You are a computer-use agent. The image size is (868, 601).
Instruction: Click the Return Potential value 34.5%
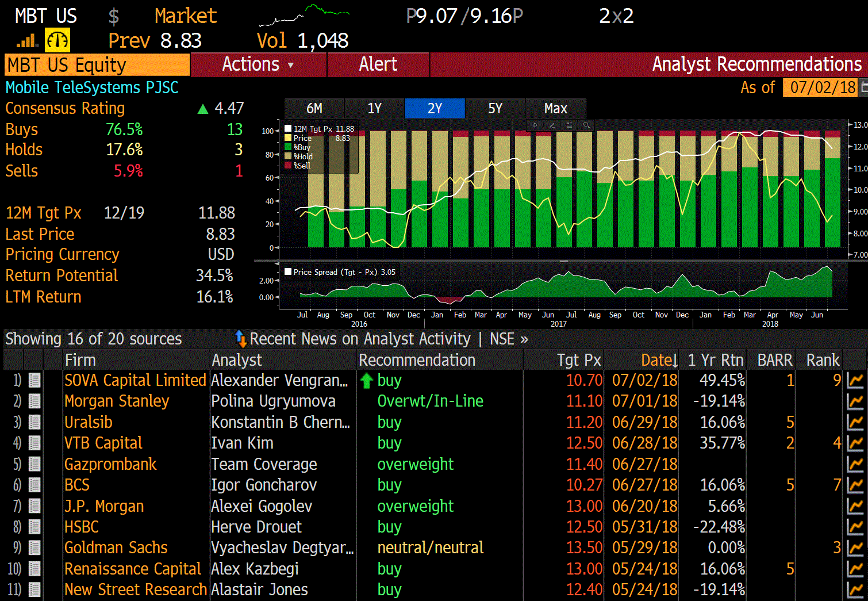pos(214,276)
